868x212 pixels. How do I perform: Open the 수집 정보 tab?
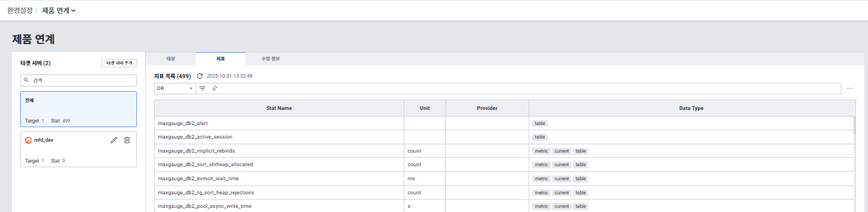[271, 59]
